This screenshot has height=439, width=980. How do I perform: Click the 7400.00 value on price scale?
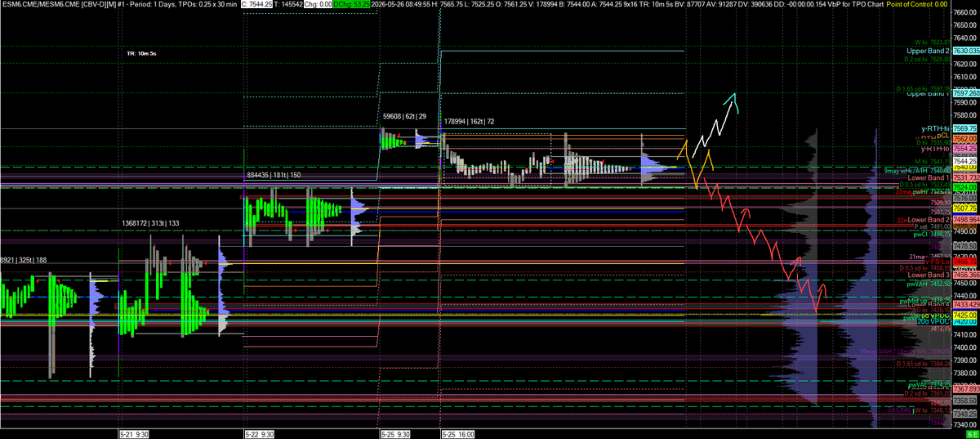(964, 347)
